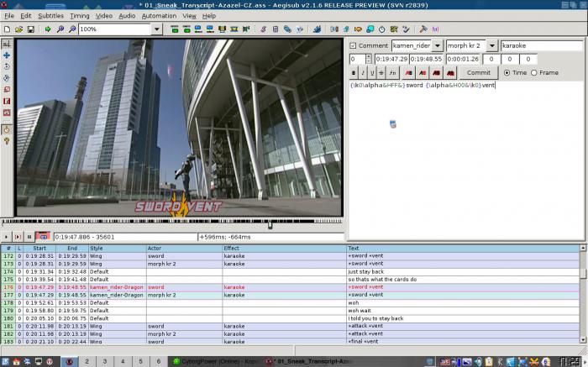Open the Audio menu

[127, 16]
